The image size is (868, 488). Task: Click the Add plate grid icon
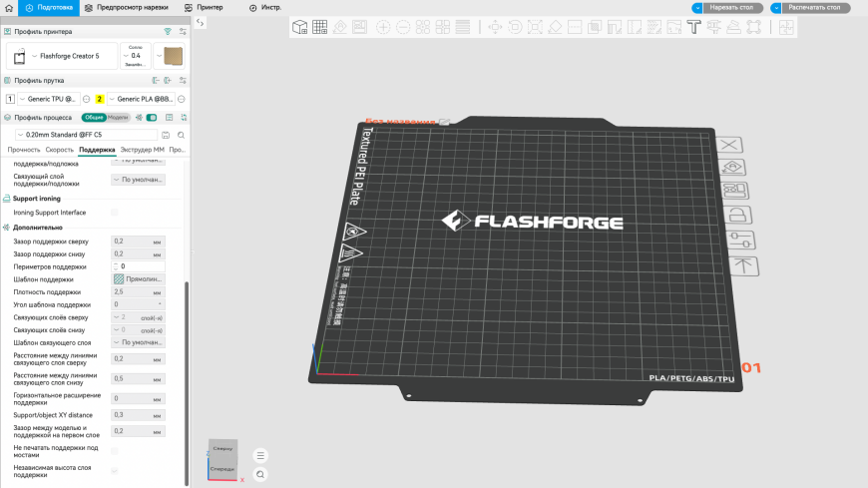(x=319, y=27)
